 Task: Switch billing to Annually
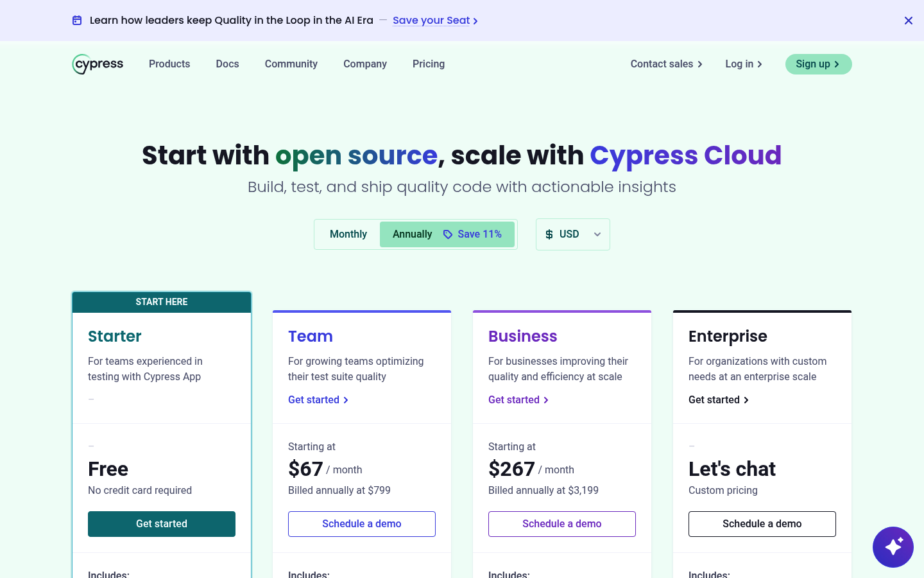447,234
